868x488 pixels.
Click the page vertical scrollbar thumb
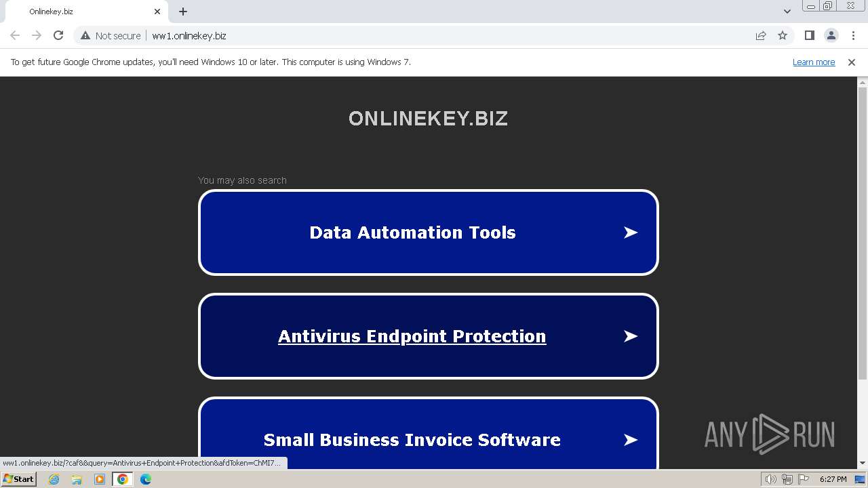pyautogui.click(x=863, y=234)
